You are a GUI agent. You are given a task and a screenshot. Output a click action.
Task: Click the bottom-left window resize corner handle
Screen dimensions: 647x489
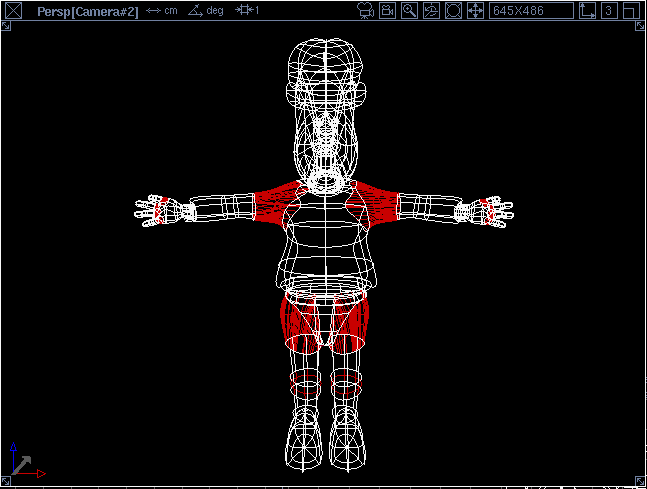[6, 481]
